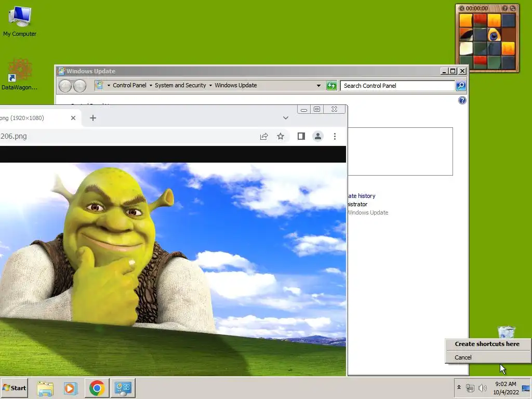Go back in the Windows Update window
The width and height of the screenshot is (532, 399).
click(65, 86)
